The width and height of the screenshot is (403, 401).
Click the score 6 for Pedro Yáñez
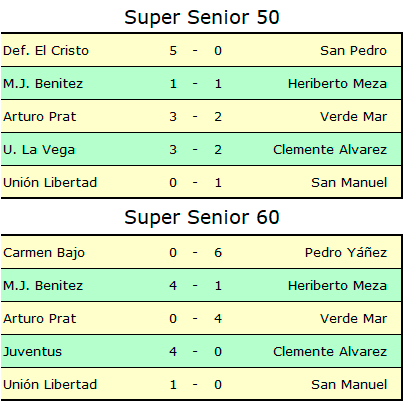pos(218,252)
